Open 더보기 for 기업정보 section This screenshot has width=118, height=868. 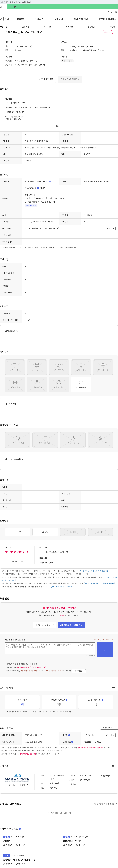click(x=114, y=766)
